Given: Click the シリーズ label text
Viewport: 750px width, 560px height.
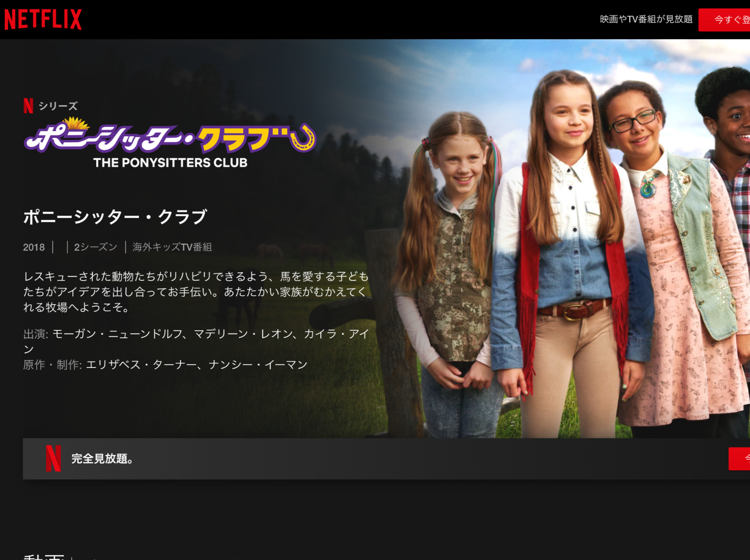Looking at the screenshot, I should pyautogui.click(x=58, y=106).
